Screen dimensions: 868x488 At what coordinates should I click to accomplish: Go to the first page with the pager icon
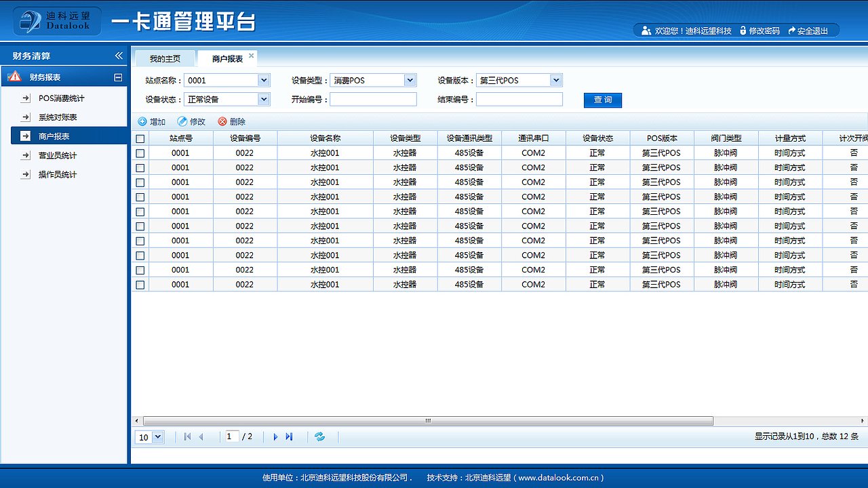click(187, 437)
